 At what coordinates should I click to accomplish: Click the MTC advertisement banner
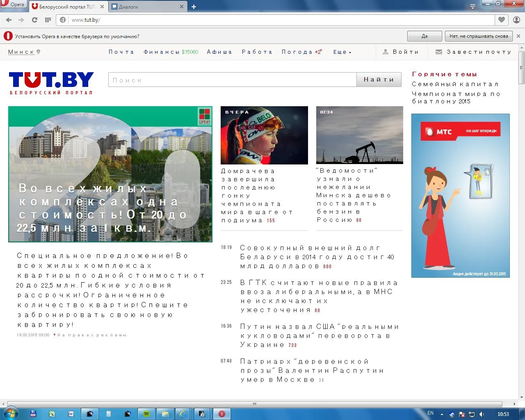[x=461, y=196]
